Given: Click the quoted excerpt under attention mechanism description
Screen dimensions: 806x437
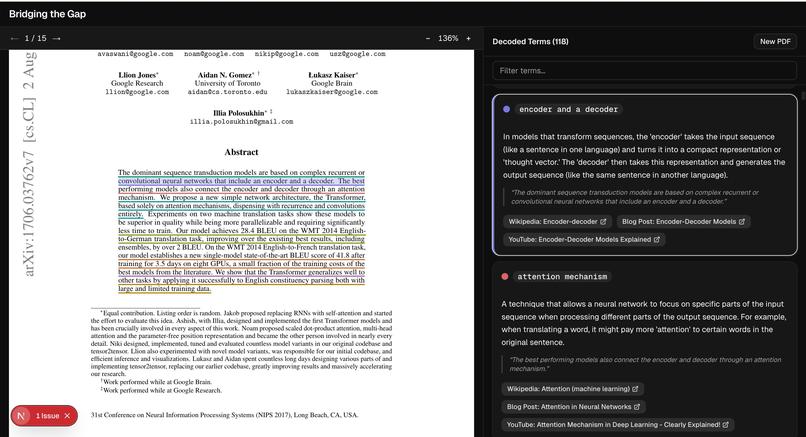Looking at the screenshot, I should 645,364.
